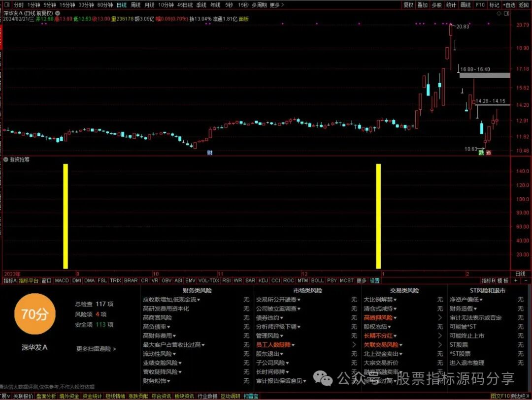Open the 关联报价 tab
Viewport: 532px width, 400px height.
(23, 396)
